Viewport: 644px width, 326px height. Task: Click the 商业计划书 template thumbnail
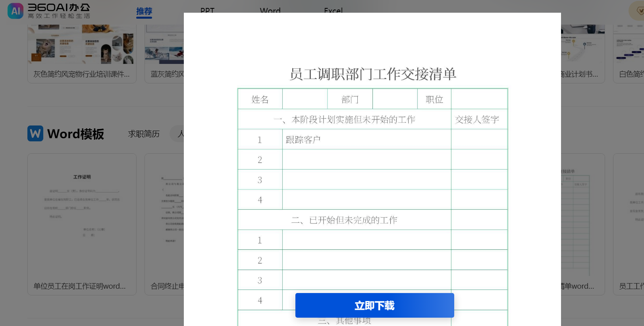coord(582,44)
